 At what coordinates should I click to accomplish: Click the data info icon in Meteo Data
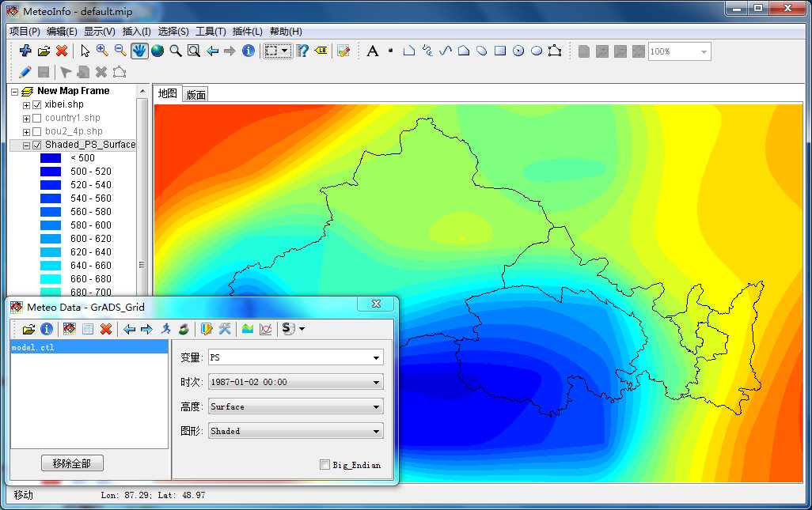tap(47, 329)
